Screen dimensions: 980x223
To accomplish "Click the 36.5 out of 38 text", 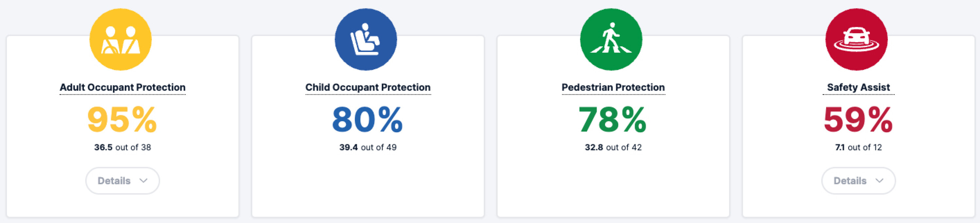I will click(x=122, y=147).
